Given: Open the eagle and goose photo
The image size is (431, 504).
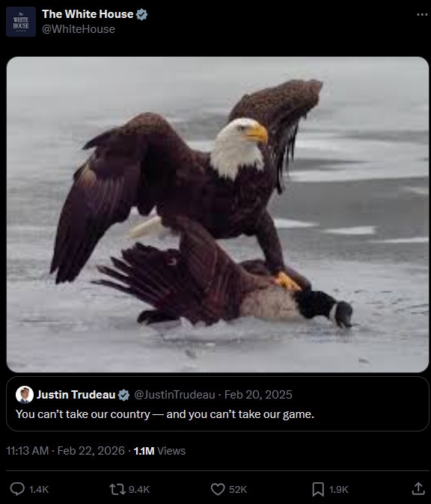Looking at the screenshot, I should click(x=218, y=215).
